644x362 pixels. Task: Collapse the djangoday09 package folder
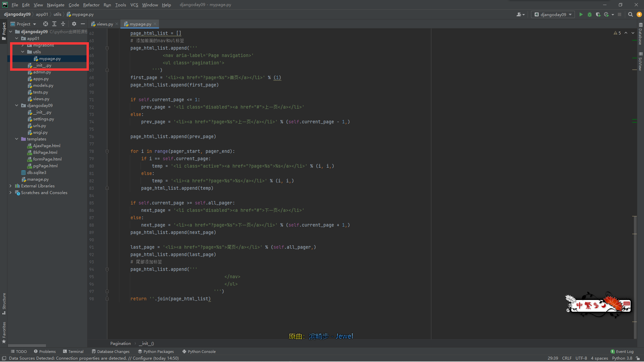pos(17,105)
